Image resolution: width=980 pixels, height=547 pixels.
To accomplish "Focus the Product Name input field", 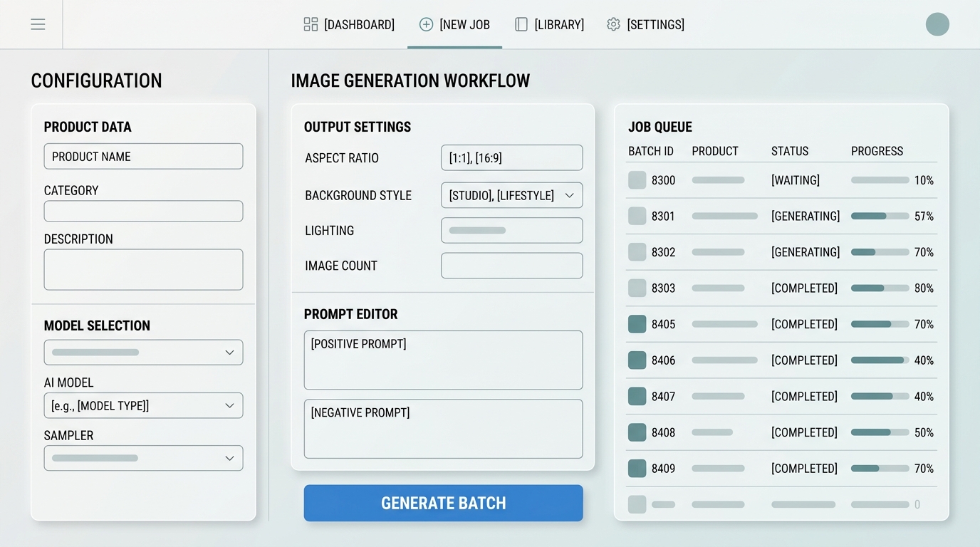I will (143, 156).
